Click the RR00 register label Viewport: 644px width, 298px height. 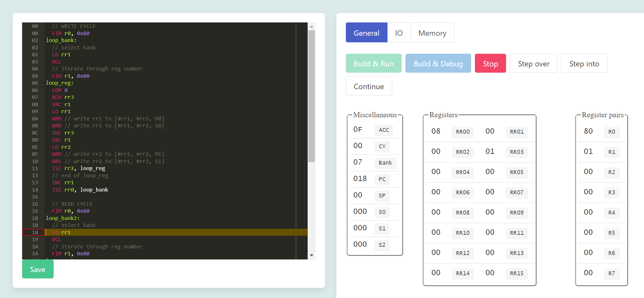point(463,132)
